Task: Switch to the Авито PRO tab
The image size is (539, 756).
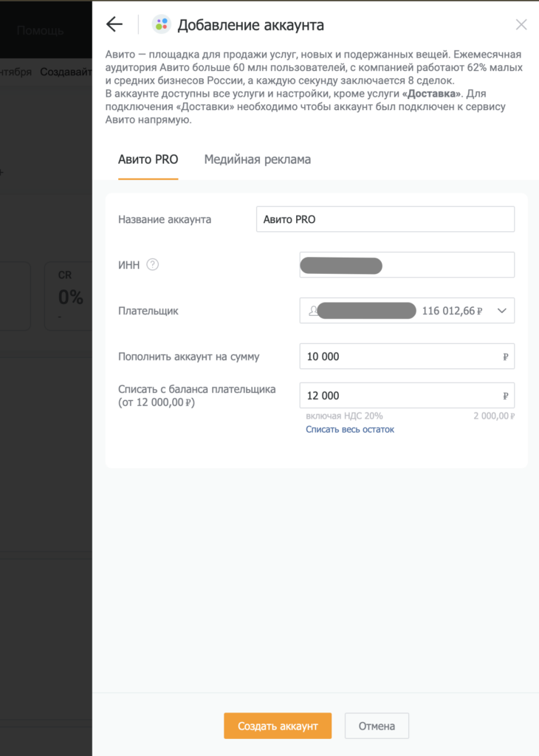Action: pyautogui.click(x=148, y=159)
